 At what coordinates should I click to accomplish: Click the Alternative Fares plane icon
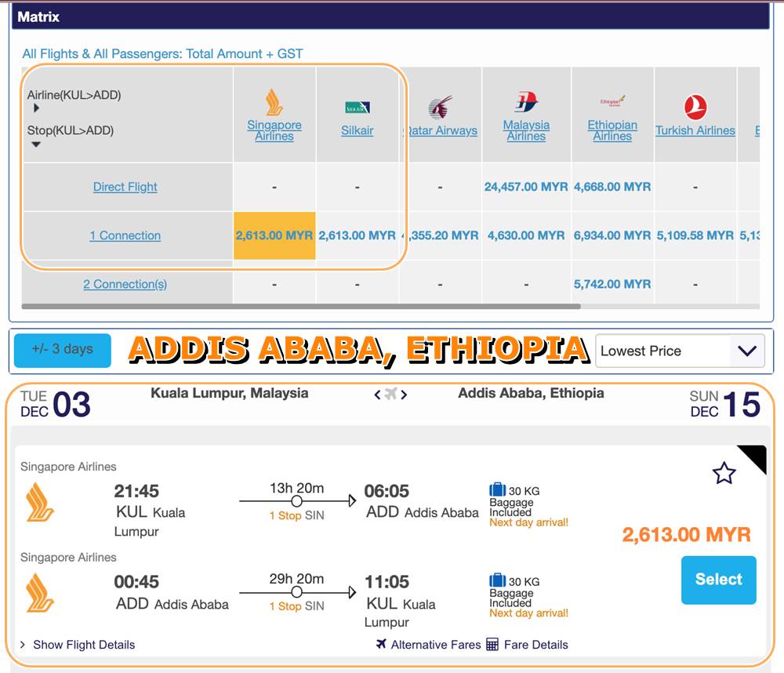coord(381,643)
